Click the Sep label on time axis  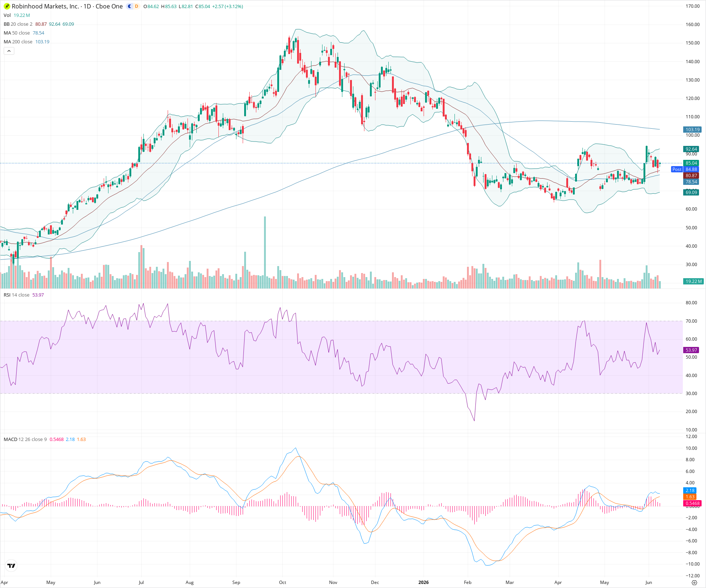(236, 582)
